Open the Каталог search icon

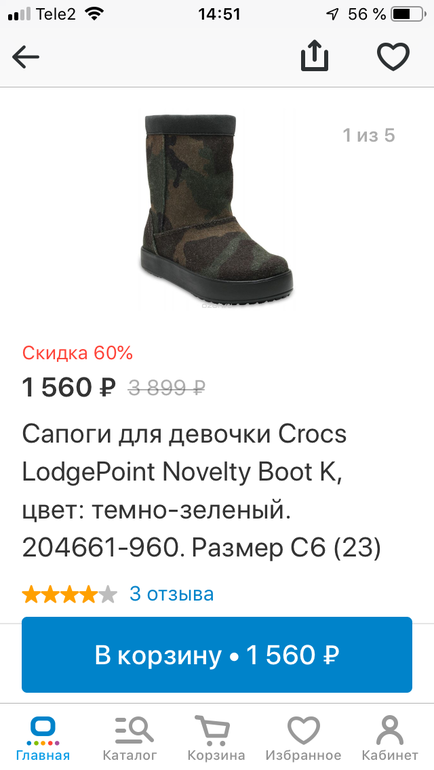(134, 731)
